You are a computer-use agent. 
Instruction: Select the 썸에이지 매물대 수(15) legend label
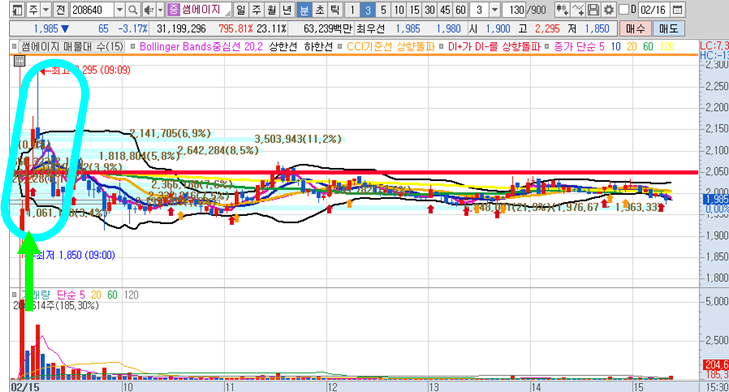(x=72, y=47)
